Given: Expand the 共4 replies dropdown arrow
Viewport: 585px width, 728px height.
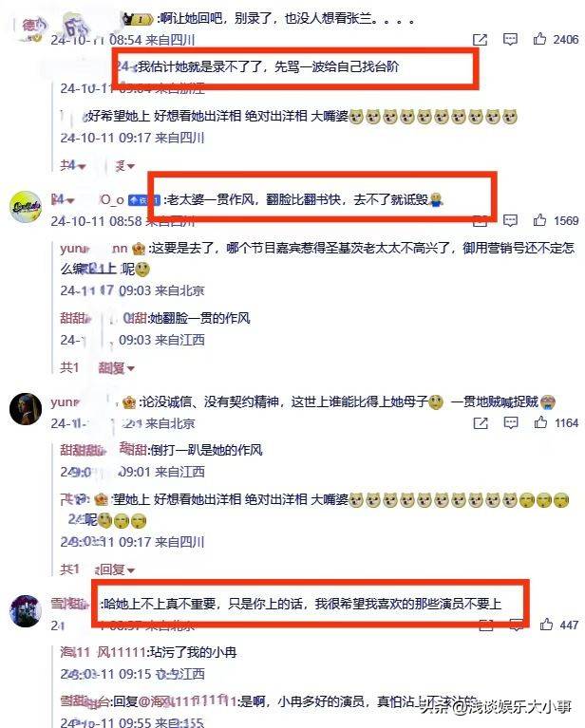Looking at the screenshot, I should (x=83, y=166).
